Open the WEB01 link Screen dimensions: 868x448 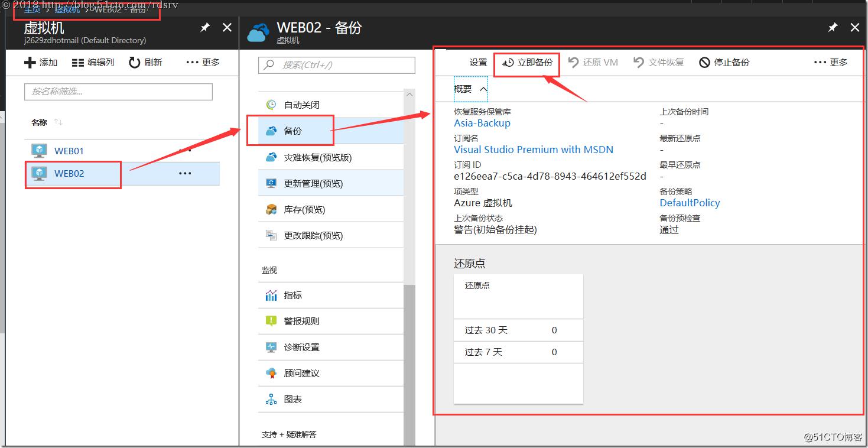(x=69, y=151)
